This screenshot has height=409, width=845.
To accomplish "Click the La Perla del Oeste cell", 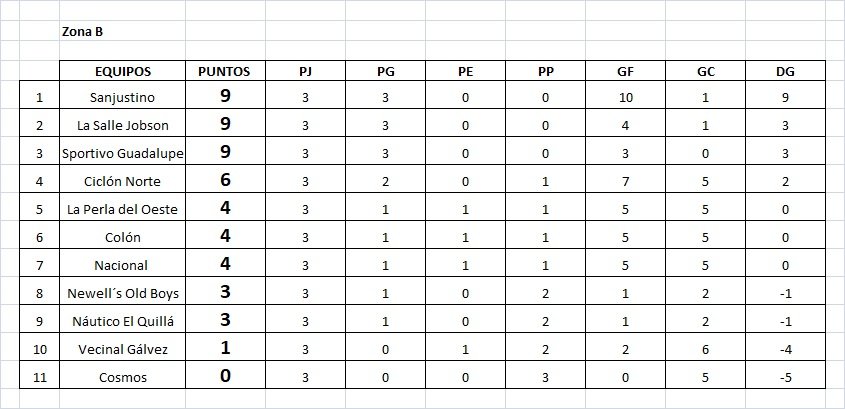I will (x=122, y=210).
